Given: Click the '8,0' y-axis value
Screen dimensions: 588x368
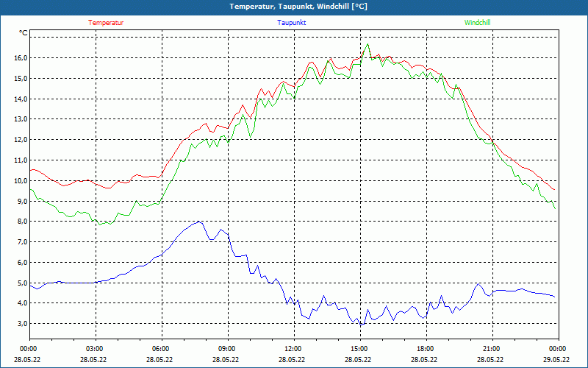Looking at the screenshot, I should [22, 222].
